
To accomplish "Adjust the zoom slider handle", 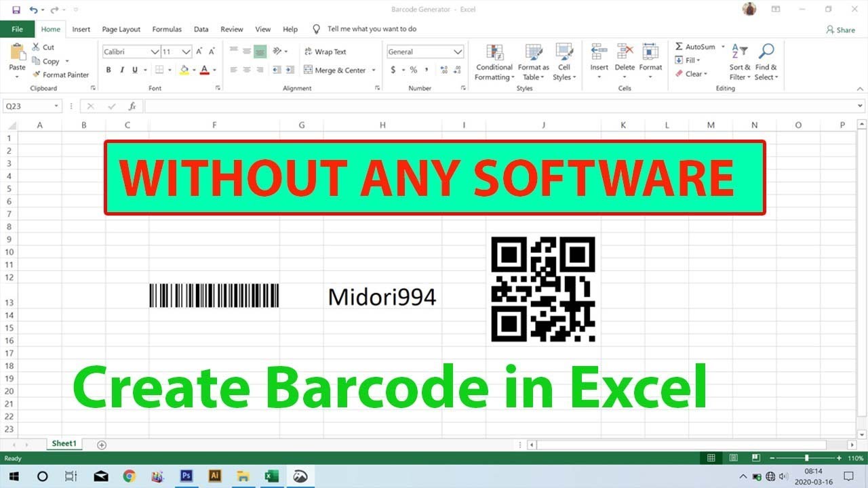I will (806, 458).
